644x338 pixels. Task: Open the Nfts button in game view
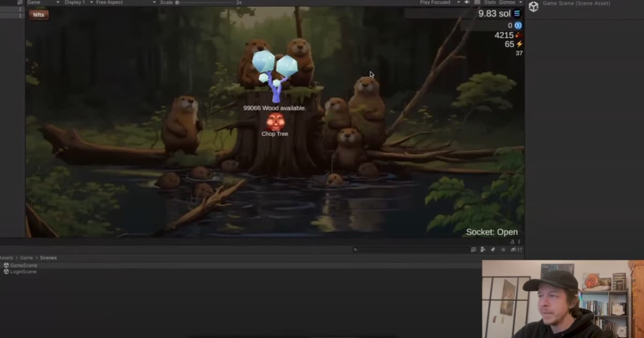pyautogui.click(x=39, y=14)
